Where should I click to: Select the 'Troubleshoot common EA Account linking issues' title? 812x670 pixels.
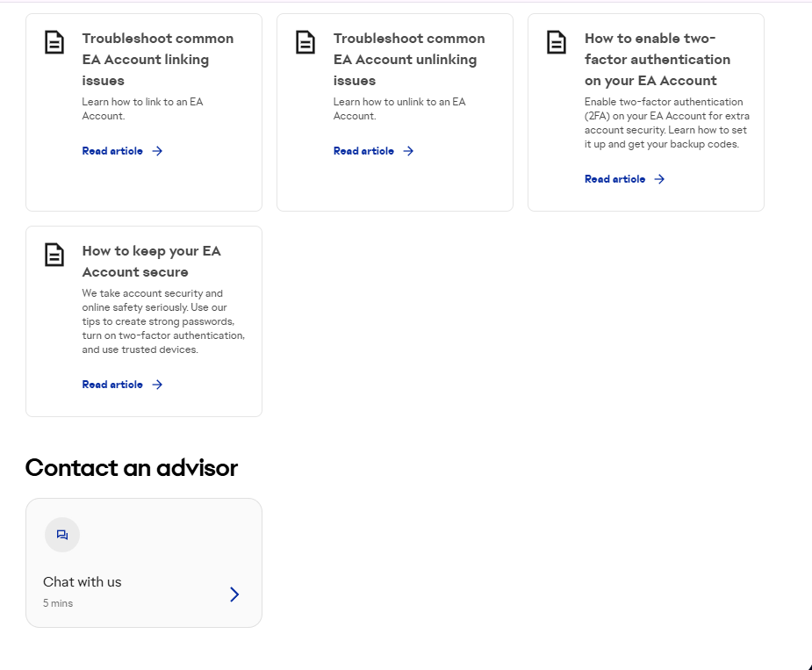coord(158,60)
